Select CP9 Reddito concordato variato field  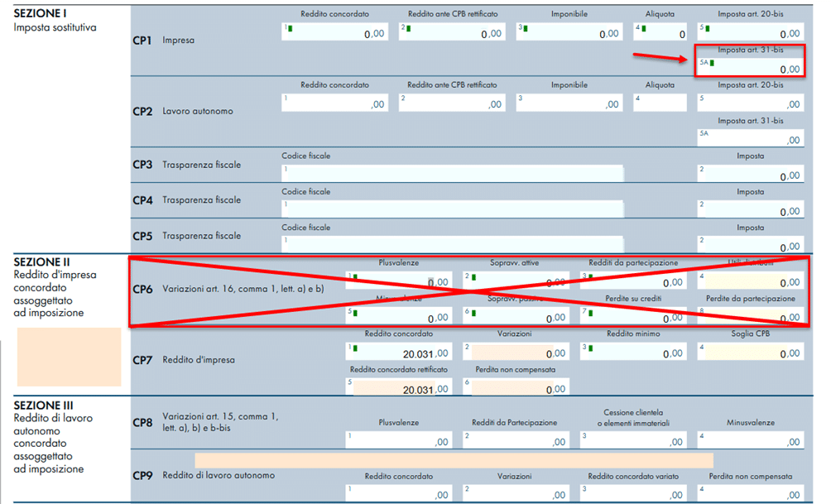click(x=633, y=492)
